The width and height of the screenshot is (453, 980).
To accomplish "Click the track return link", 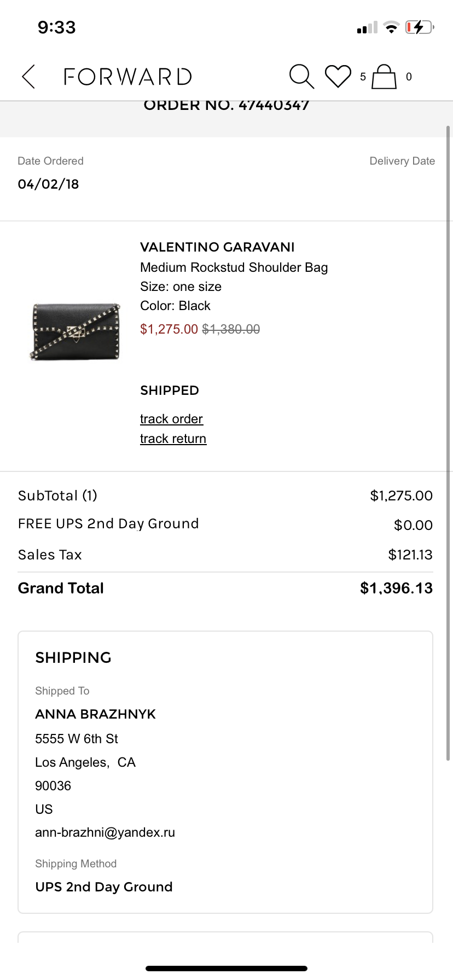I will click(x=173, y=439).
